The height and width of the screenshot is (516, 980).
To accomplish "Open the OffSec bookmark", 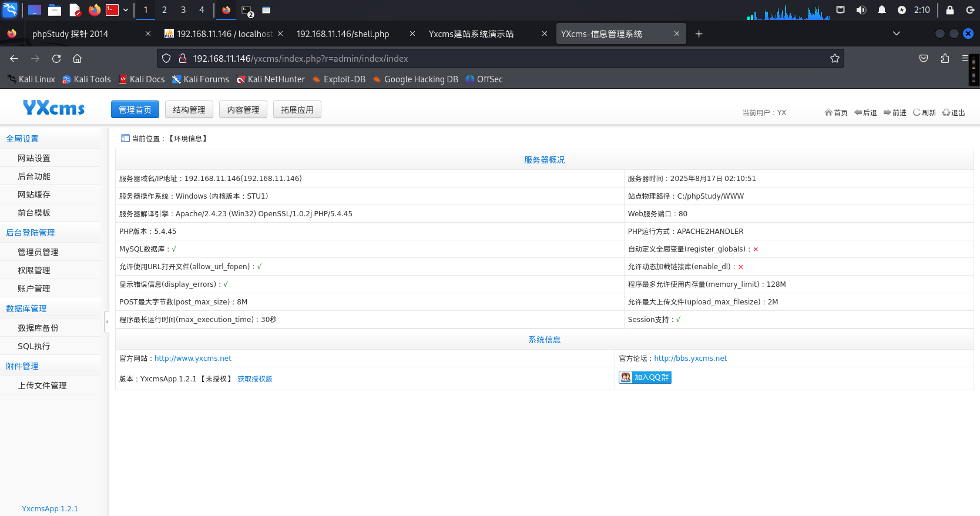I will coord(484,79).
